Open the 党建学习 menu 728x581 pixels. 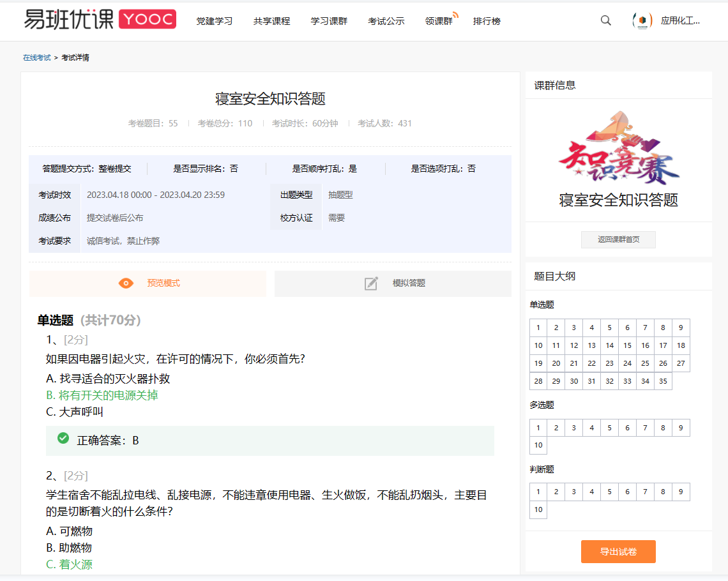pos(214,21)
